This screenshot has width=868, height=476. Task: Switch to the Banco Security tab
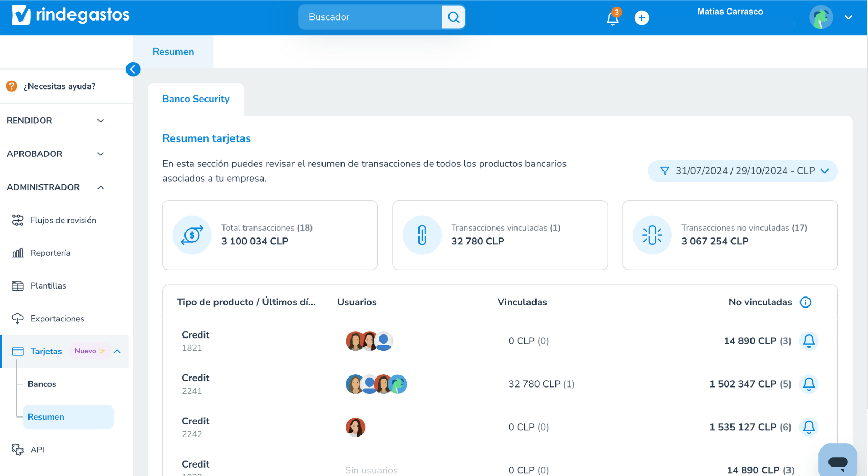(196, 98)
